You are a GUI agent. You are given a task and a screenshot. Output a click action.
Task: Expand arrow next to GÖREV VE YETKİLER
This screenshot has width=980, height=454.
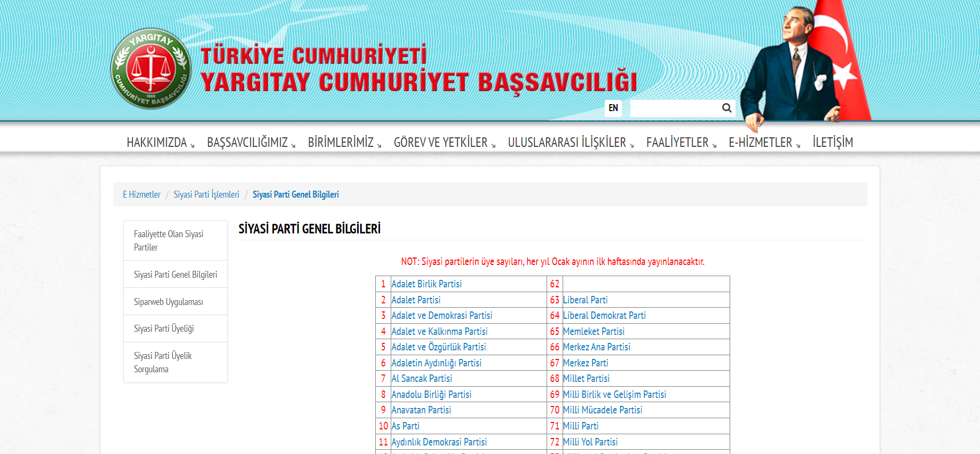[493, 145]
